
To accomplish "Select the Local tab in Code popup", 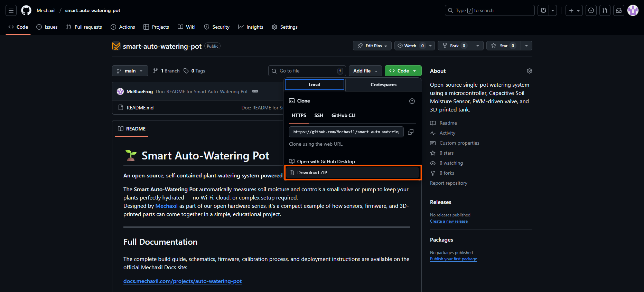I will pos(315,85).
